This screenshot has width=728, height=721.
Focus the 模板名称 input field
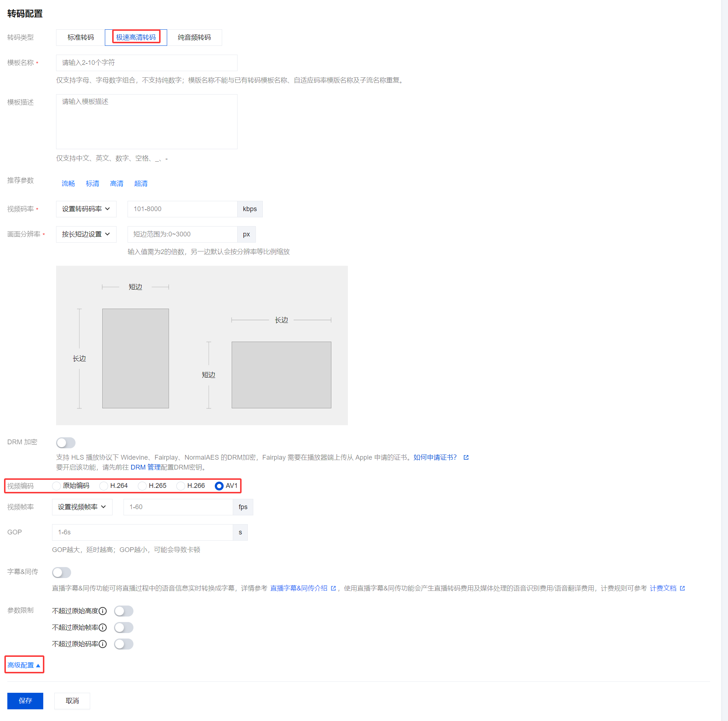point(147,63)
